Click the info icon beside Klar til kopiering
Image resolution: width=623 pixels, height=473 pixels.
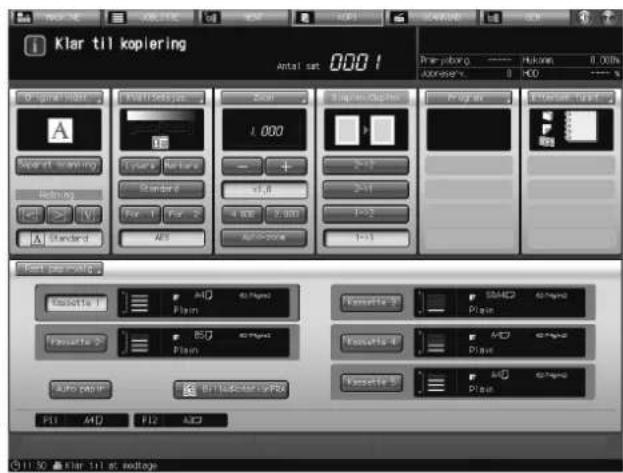click(x=35, y=45)
